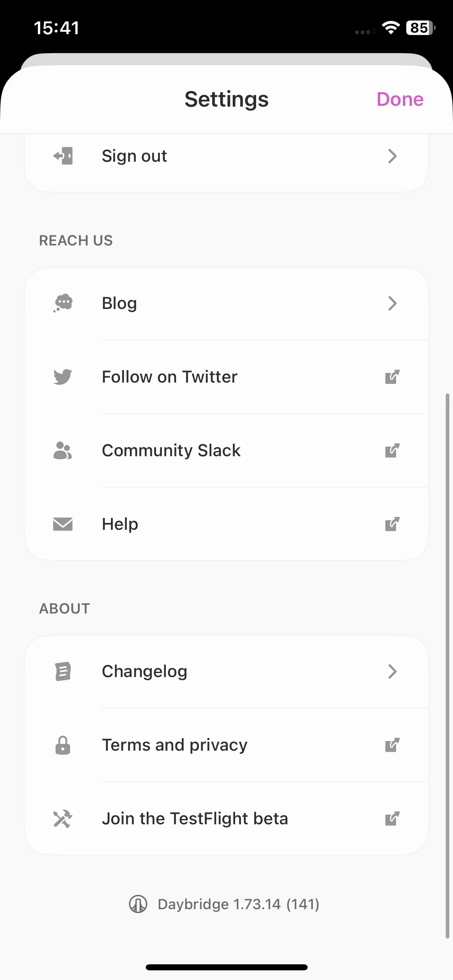The image size is (453, 980).
Task: Open chevron on the Changelog row
Action: (393, 671)
